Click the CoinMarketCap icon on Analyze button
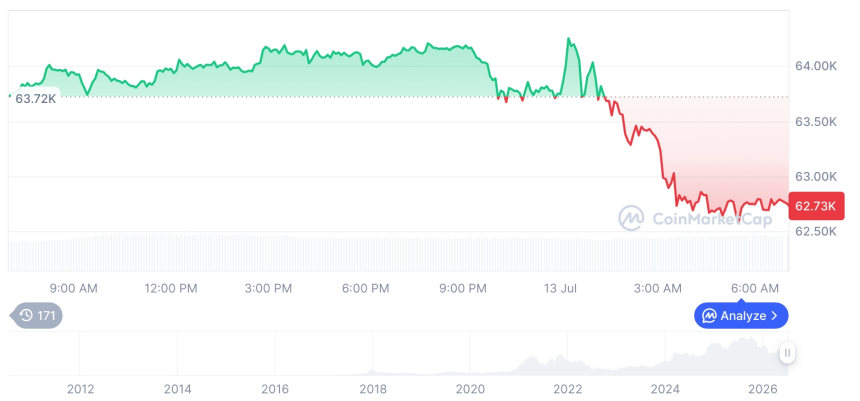Viewport: 860px width, 401px height. click(x=710, y=315)
